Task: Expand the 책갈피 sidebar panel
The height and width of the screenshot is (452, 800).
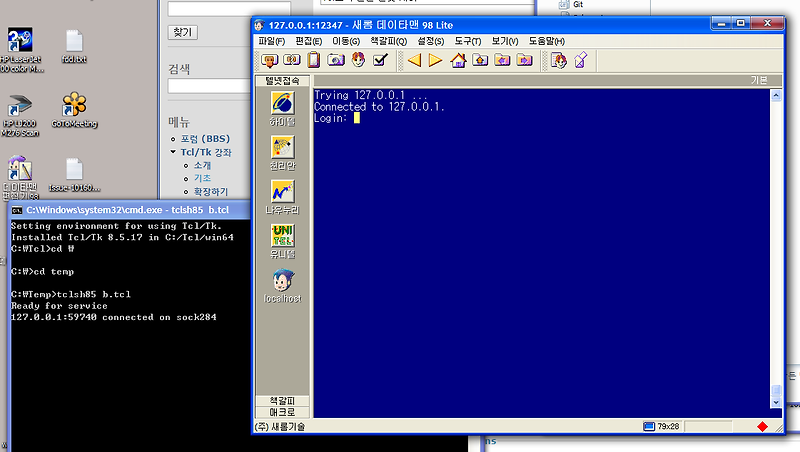Action: pos(283,401)
